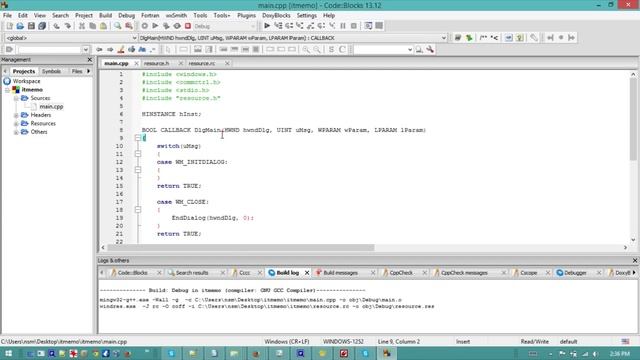The width and height of the screenshot is (640, 360).
Task: Select the itmemo project node
Action: tap(32, 90)
